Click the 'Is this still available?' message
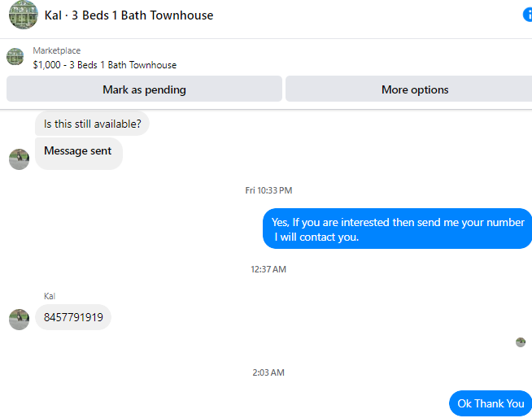 click(x=92, y=124)
